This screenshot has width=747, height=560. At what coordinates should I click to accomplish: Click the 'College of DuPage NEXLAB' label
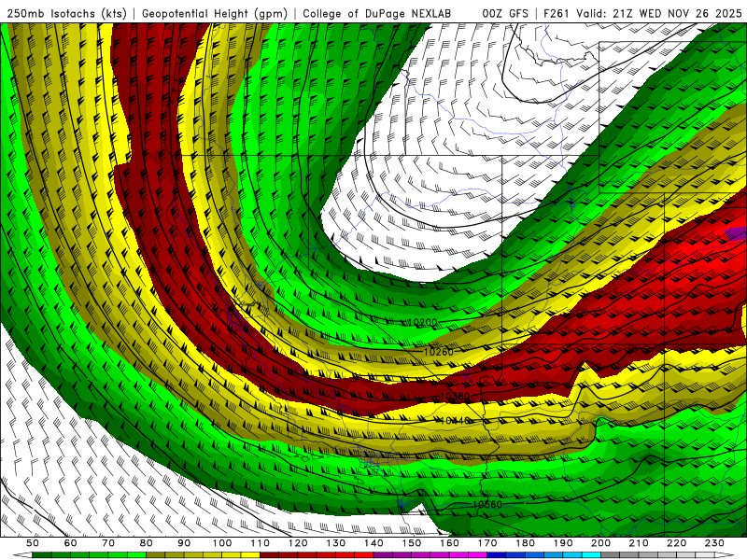[x=377, y=14]
